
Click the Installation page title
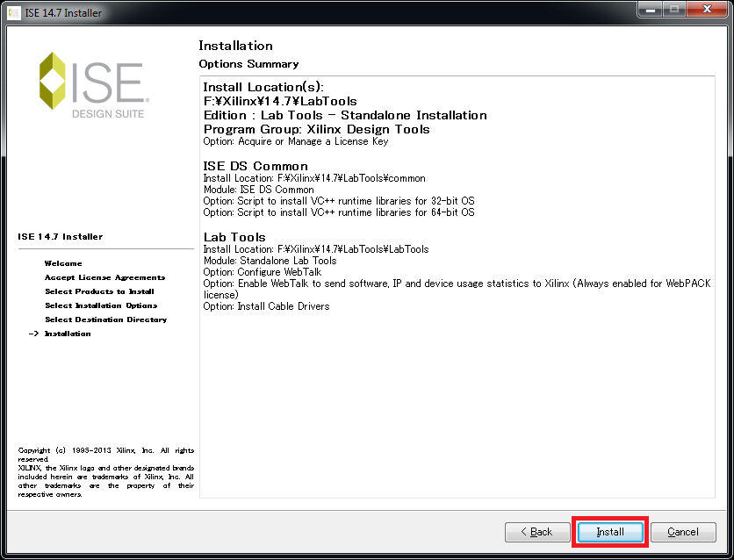click(x=235, y=46)
